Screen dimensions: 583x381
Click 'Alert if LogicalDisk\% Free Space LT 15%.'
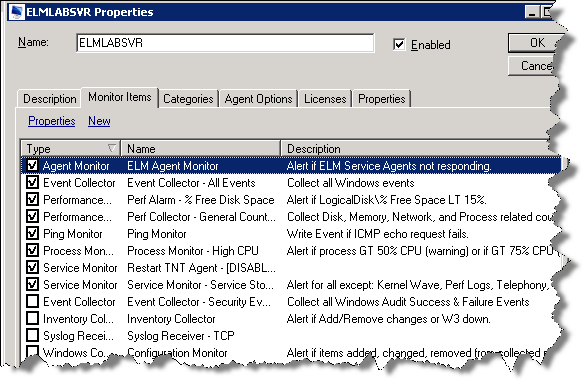pyautogui.click(x=386, y=200)
